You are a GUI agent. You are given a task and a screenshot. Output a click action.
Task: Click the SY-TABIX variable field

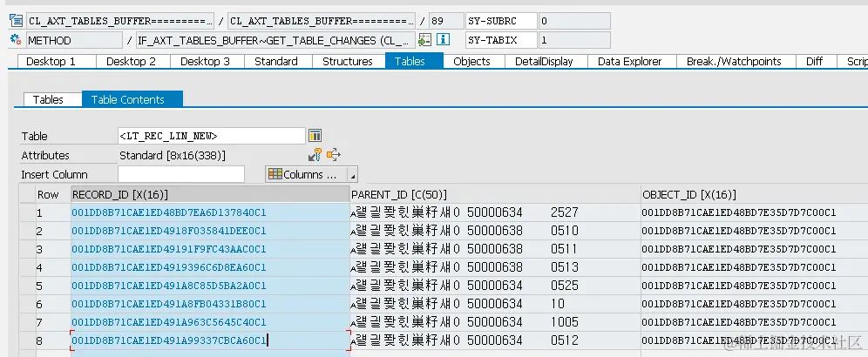(x=501, y=40)
